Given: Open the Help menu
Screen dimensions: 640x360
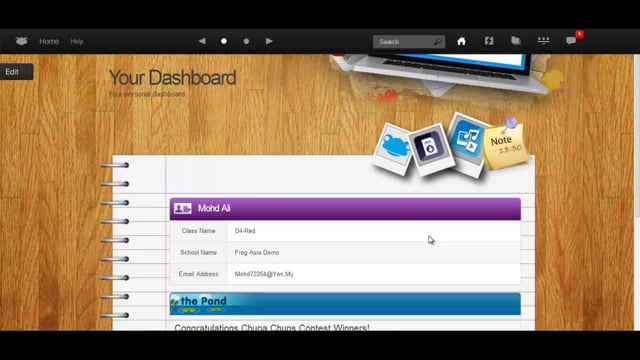Looking at the screenshot, I should pos(77,41).
